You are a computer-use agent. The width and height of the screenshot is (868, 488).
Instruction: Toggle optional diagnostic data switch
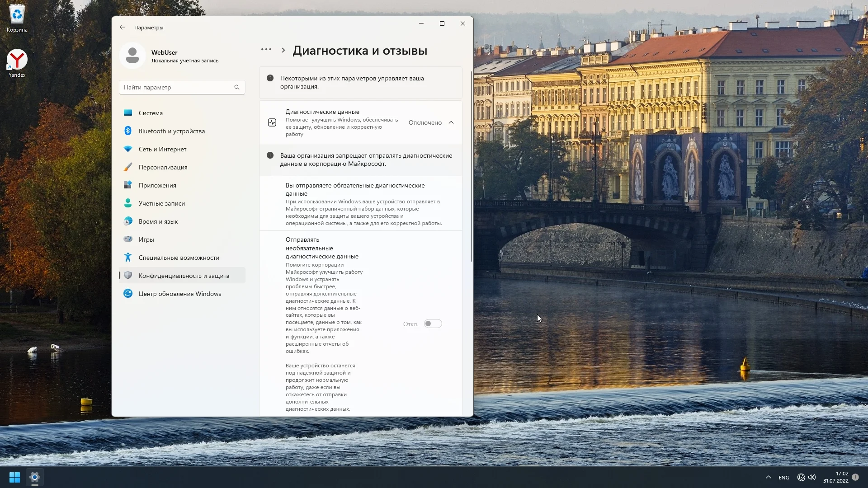433,324
